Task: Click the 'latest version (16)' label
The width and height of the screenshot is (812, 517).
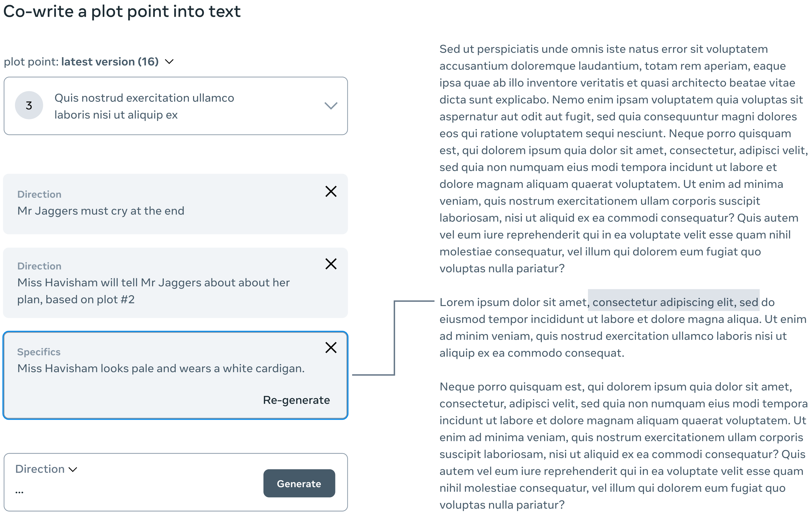Action: tap(110, 62)
